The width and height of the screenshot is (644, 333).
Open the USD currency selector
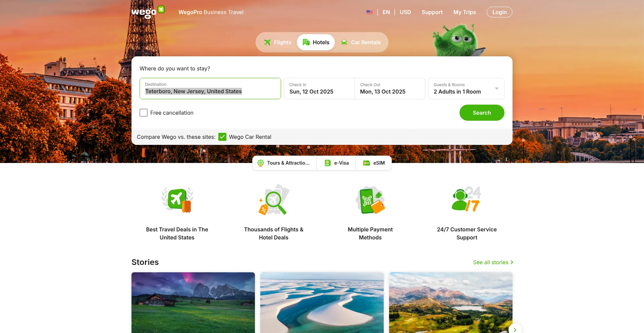pyautogui.click(x=405, y=12)
